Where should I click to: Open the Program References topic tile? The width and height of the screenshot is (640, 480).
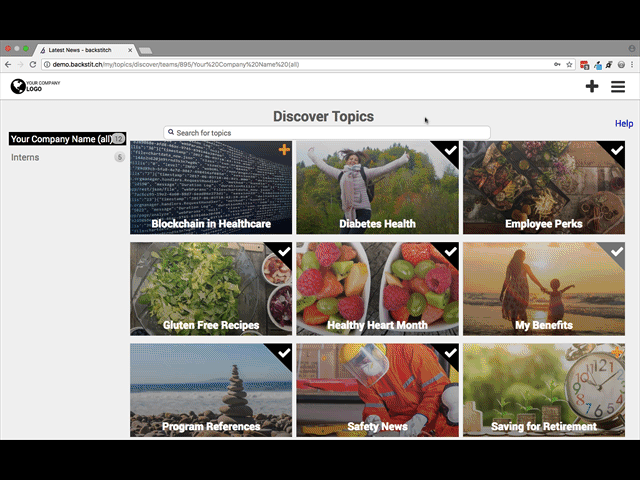(x=211, y=390)
